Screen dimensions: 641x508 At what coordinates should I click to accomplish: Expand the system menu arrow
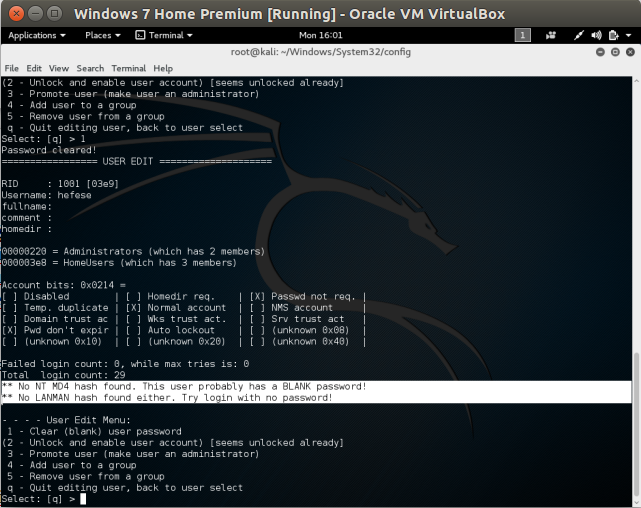[629, 36]
